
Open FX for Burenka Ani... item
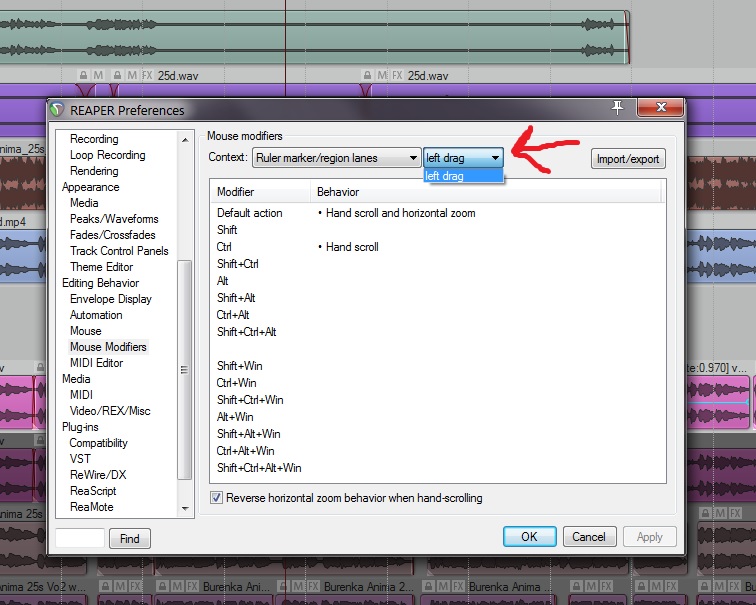coord(193,586)
